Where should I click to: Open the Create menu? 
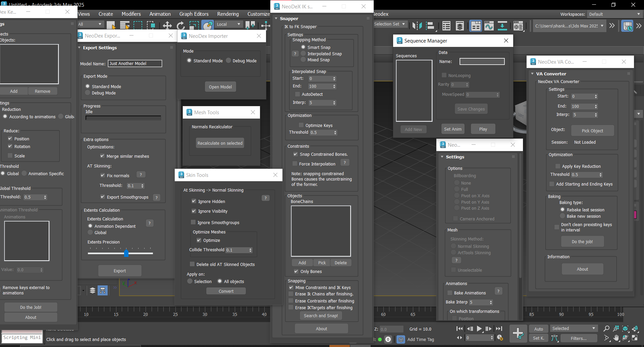click(x=106, y=14)
